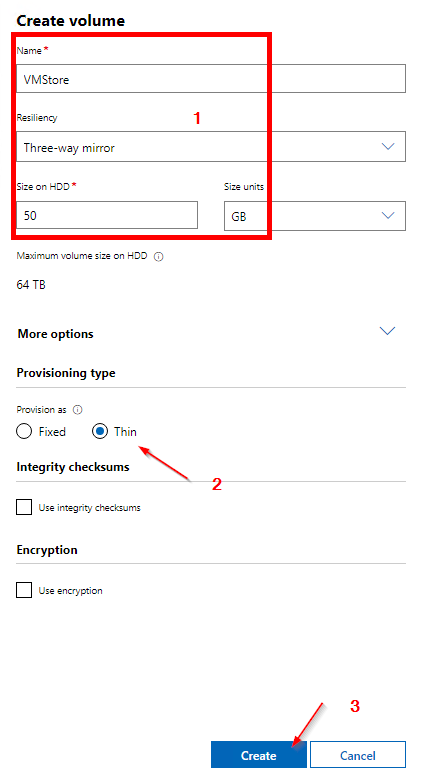Viewport: 421px width, 775px height.
Task: Open the Size units dropdown showing GB
Action: pos(315,215)
